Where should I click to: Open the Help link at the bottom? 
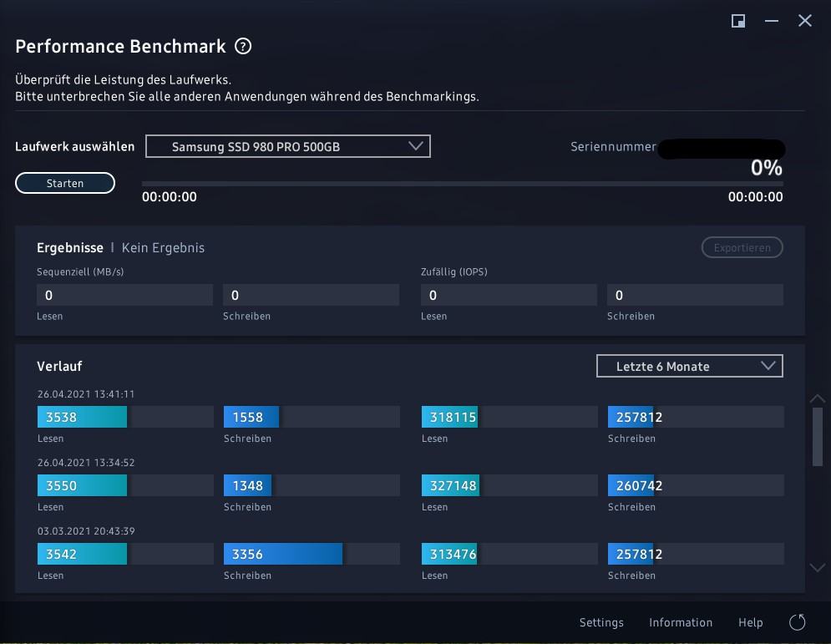coord(751,622)
